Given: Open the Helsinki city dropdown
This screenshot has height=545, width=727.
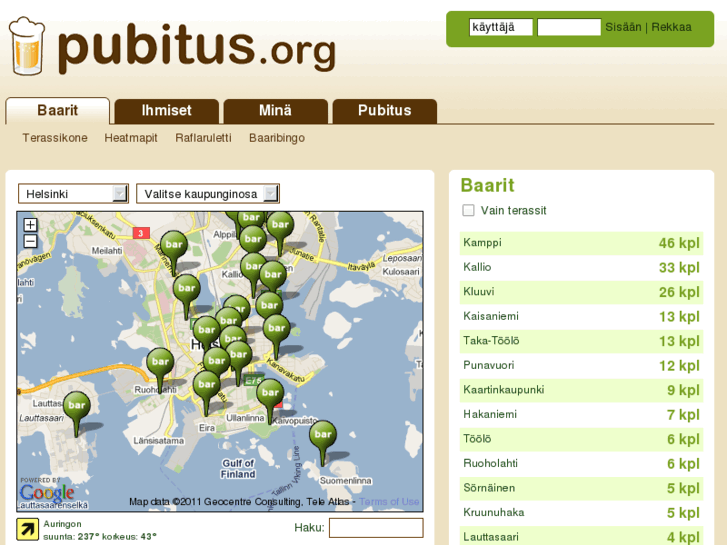Looking at the screenshot, I should tap(73, 194).
